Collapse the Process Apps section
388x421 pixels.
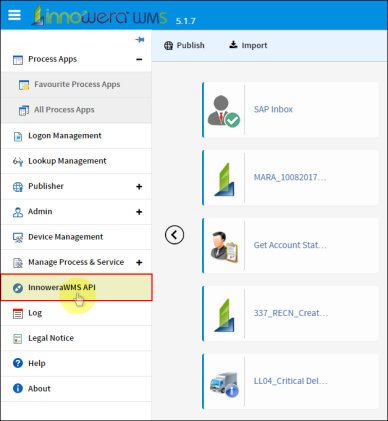[x=139, y=59]
